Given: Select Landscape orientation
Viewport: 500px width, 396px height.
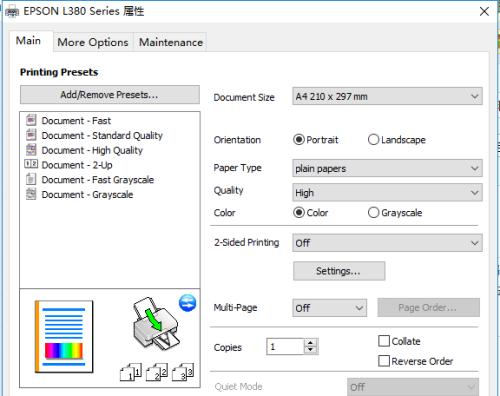Looking at the screenshot, I should click(373, 139).
